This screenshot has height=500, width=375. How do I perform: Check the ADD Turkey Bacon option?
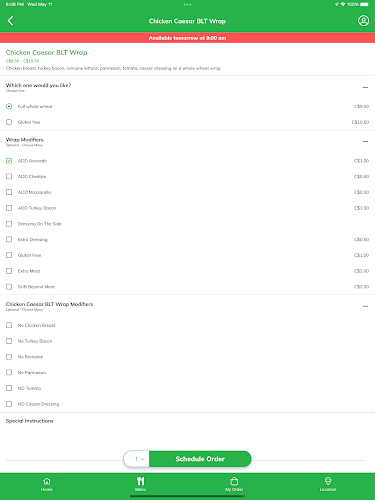tap(9, 208)
